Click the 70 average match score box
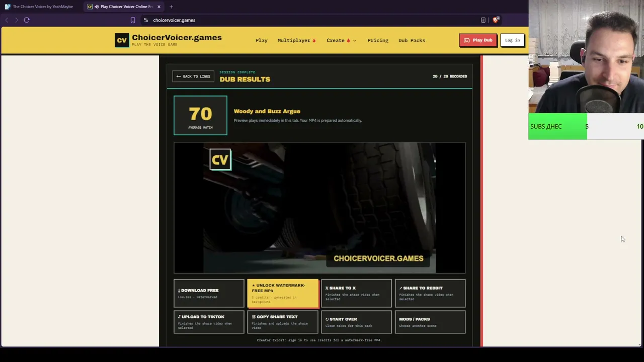Screen dimensions: 644x362 coord(200,116)
